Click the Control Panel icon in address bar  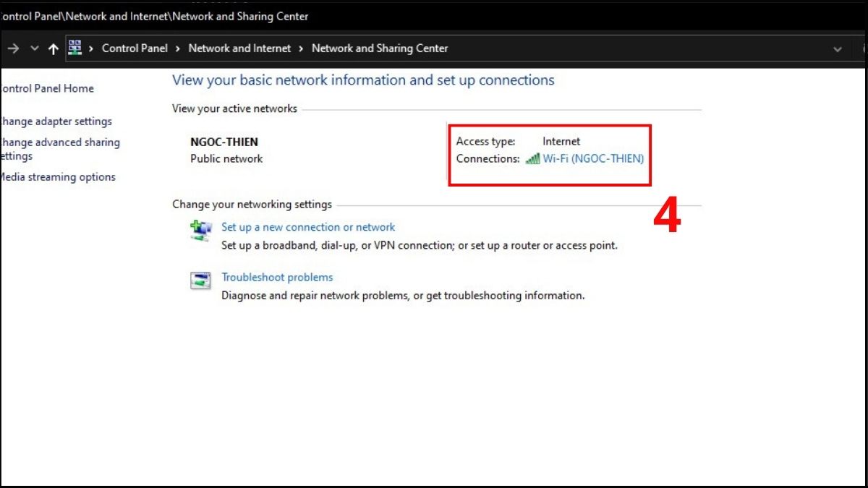pos(75,48)
